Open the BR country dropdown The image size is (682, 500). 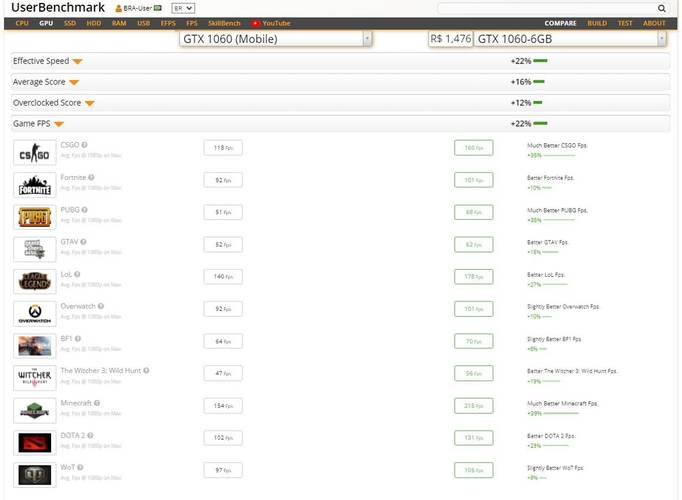[x=183, y=8]
